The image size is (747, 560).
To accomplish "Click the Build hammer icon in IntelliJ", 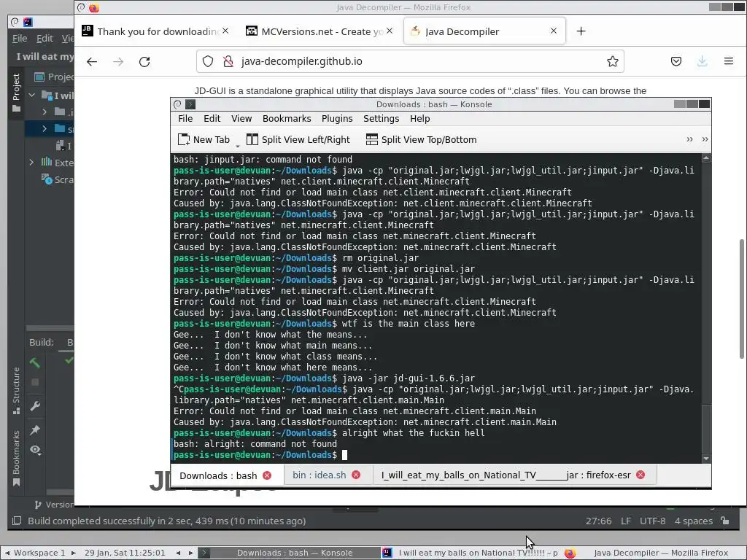I will (35, 363).
